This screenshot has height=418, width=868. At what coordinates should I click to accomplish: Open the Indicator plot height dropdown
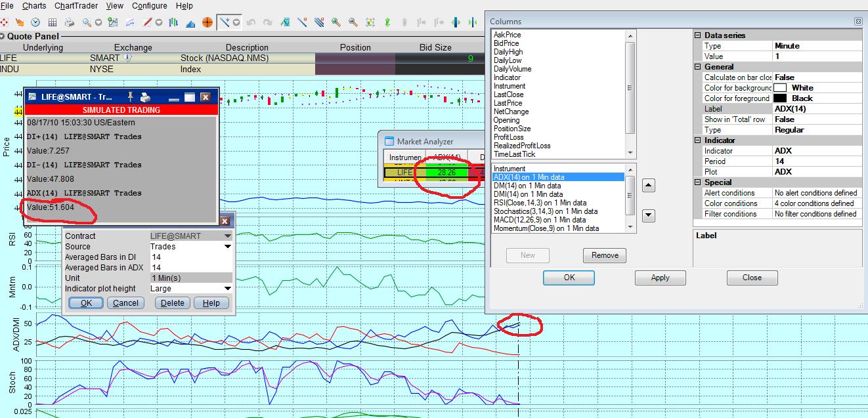pyautogui.click(x=228, y=289)
